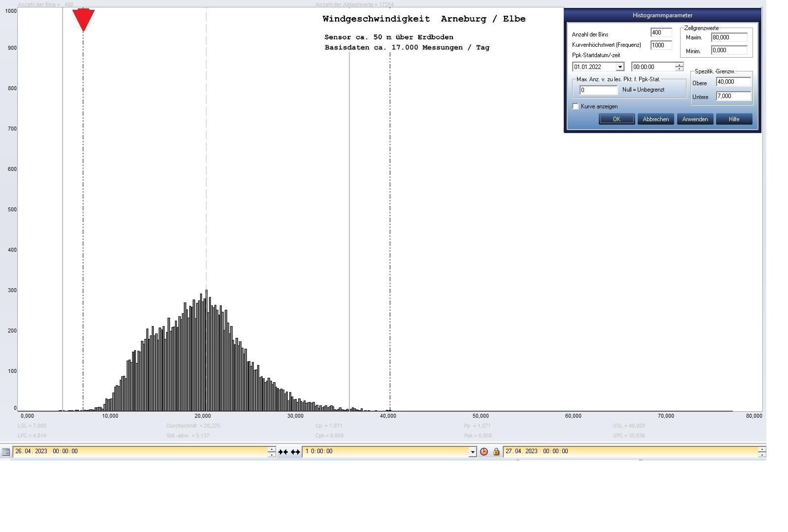Click the Anzahl der Bins field

coord(661,33)
